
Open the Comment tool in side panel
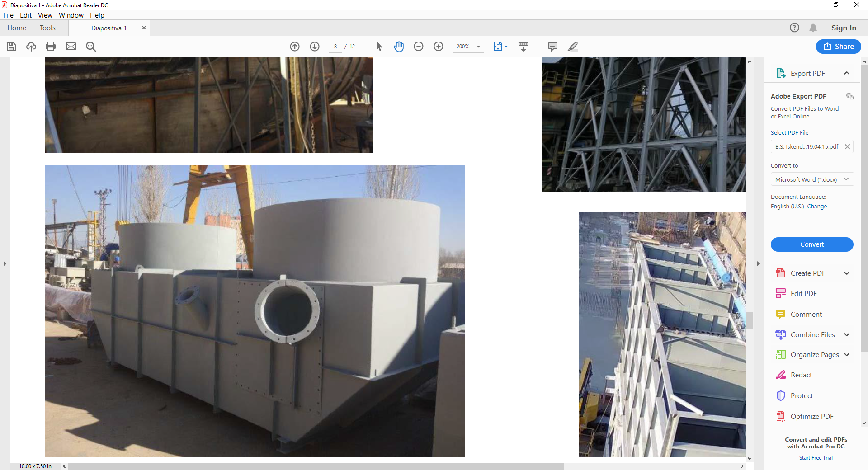pos(806,314)
